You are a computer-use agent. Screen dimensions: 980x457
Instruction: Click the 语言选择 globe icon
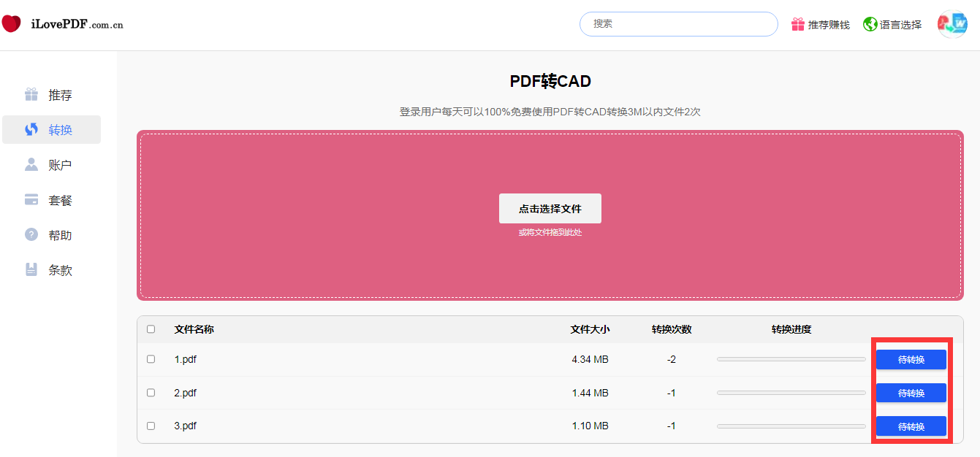coord(869,23)
